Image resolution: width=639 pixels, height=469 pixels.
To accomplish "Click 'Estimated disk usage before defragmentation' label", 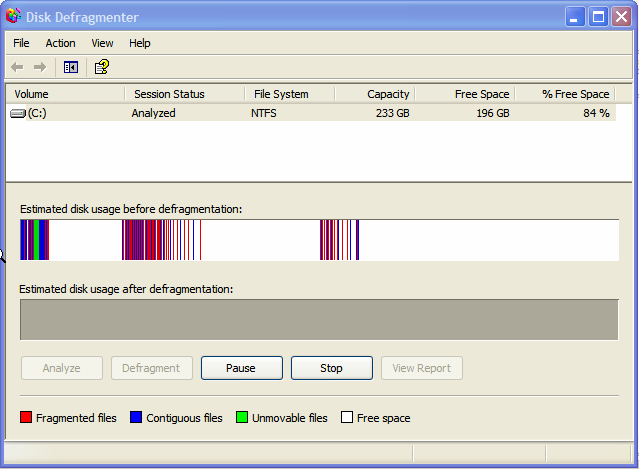I will 131,209.
